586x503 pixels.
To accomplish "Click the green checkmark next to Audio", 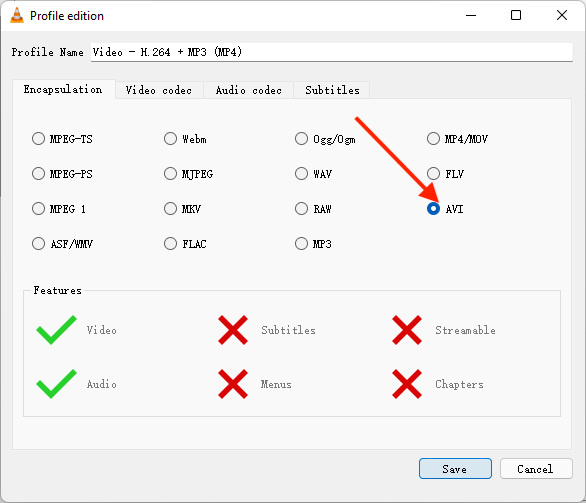I will 56,384.
